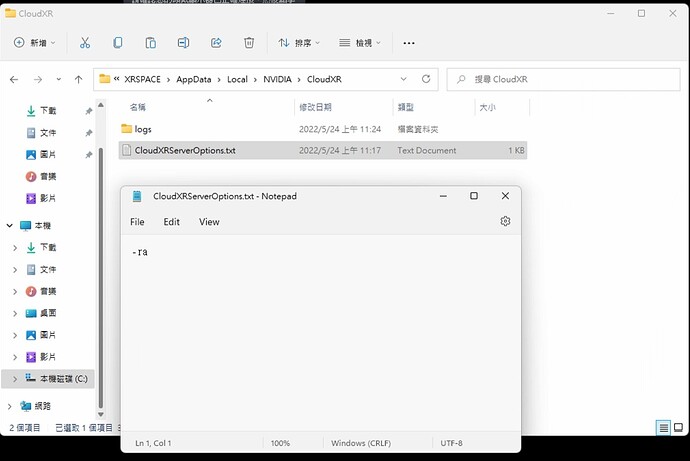Screen dimensions: 690x461
Task: Open Notepad File menu
Action: (137, 222)
